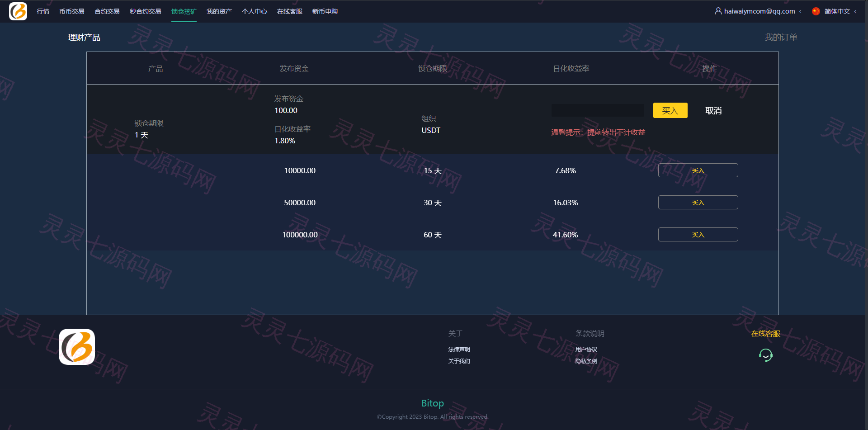Image resolution: width=868 pixels, height=430 pixels.
Task: Open the 我的订单 link
Action: coord(781,38)
